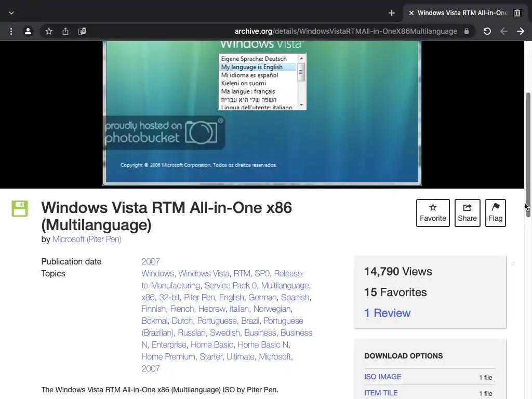Open the Finnish topic link
532x399 pixels.
(x=154, y=309)
